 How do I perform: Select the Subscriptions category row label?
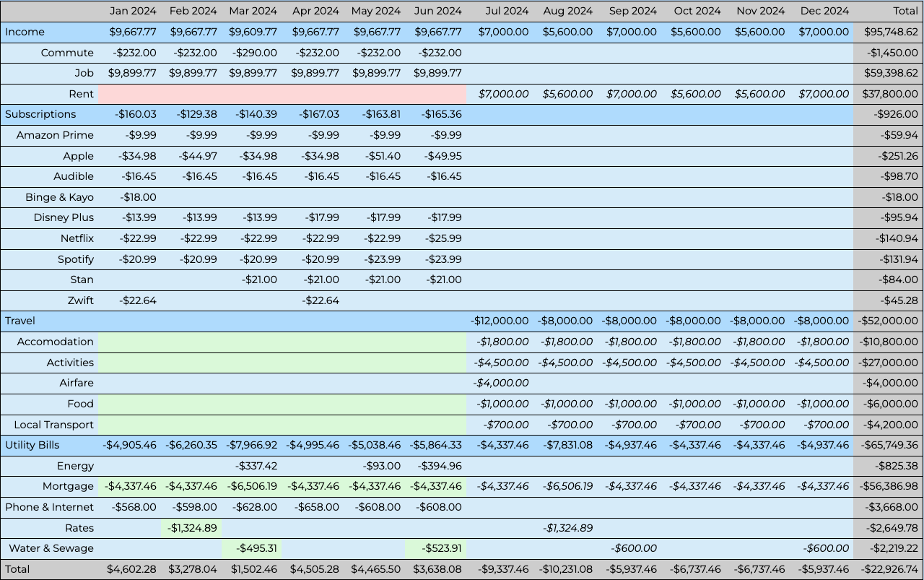click(40, 114)
